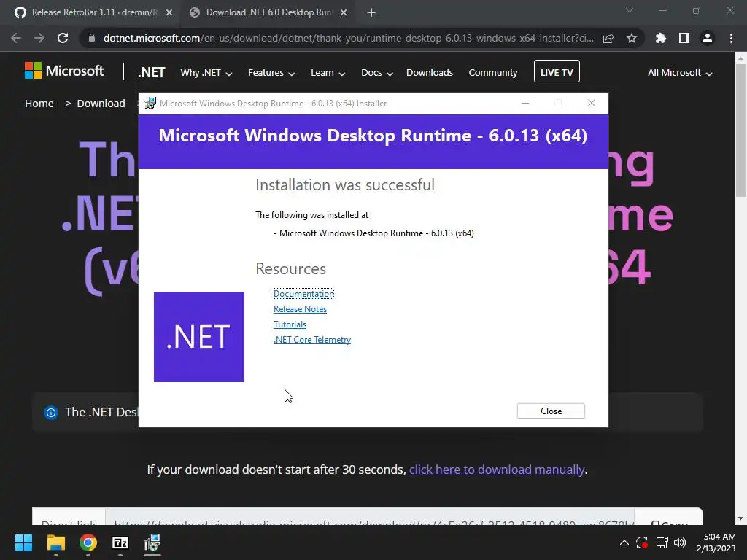The image size is (747, 560).
Task: Click Windows Update tray icon
Action: (x=642, y=542)
